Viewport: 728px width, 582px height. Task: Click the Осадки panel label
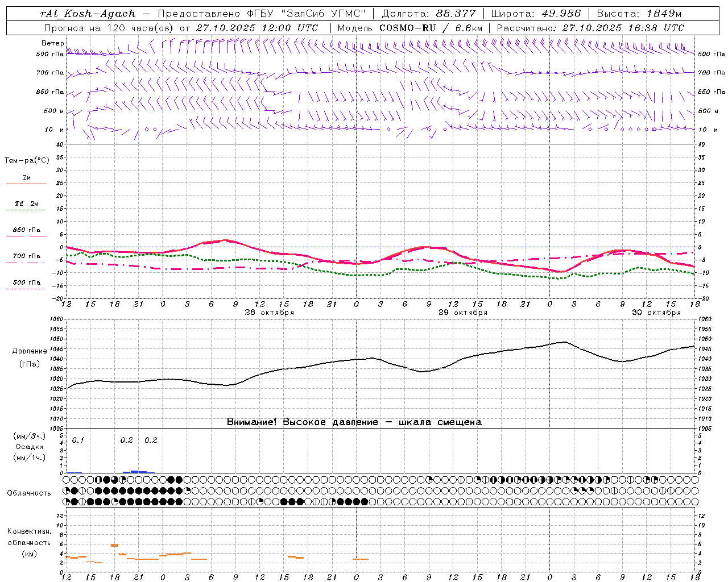click(x=29, y=447)
